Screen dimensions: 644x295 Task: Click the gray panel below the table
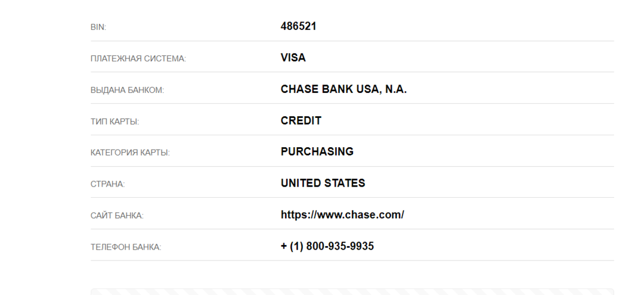click(x=352, y=292)
